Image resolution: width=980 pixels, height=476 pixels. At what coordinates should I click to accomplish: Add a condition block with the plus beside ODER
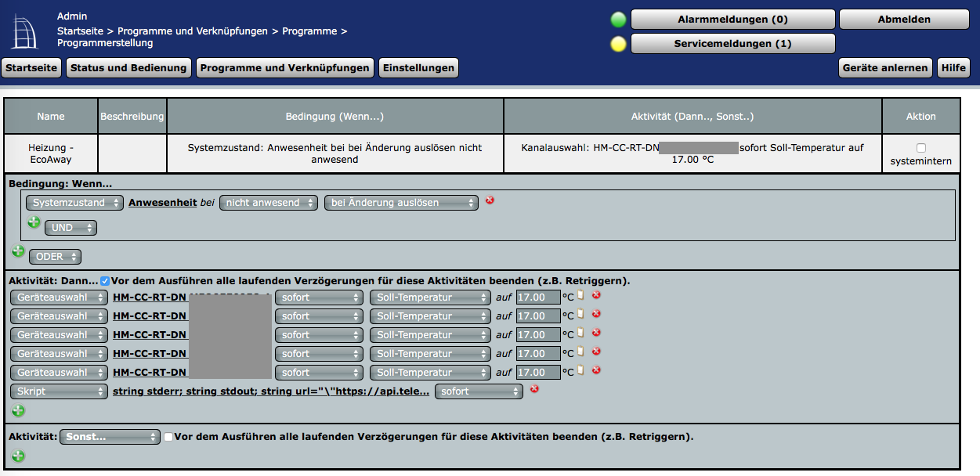tap(18, 251)
